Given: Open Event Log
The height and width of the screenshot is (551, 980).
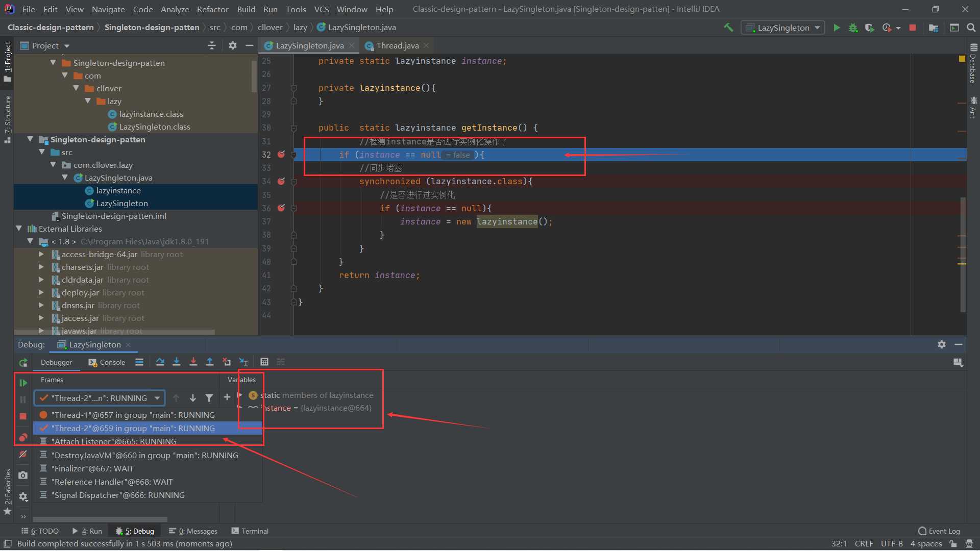Looking at the screenshot, I should (x=939, y=531).
